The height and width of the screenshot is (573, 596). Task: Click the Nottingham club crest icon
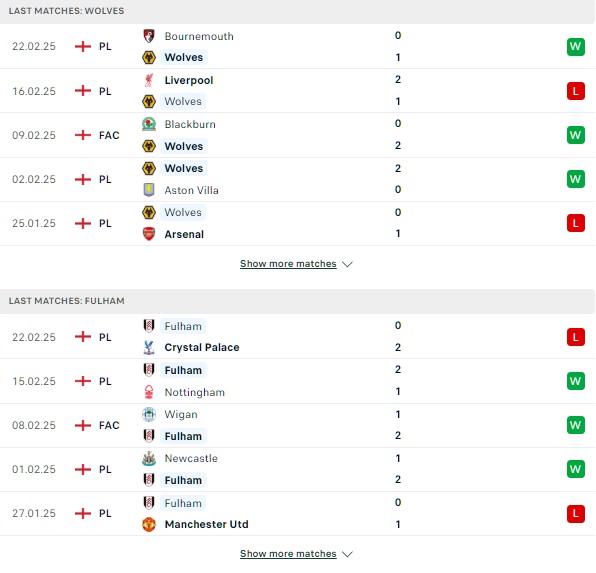(149, 392)
